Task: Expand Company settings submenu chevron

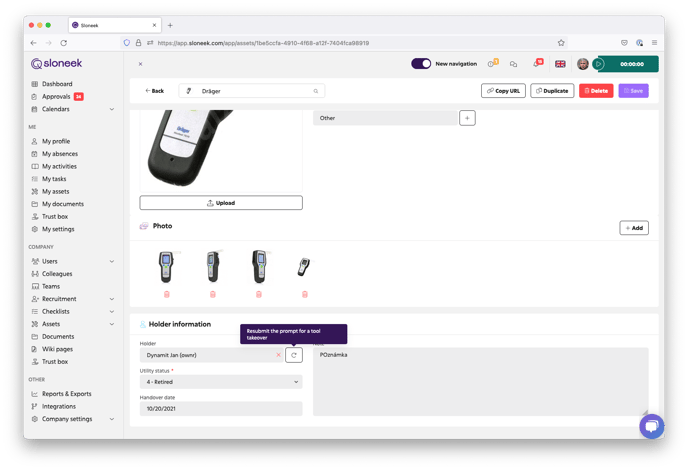Action: (x=112, y=419)
